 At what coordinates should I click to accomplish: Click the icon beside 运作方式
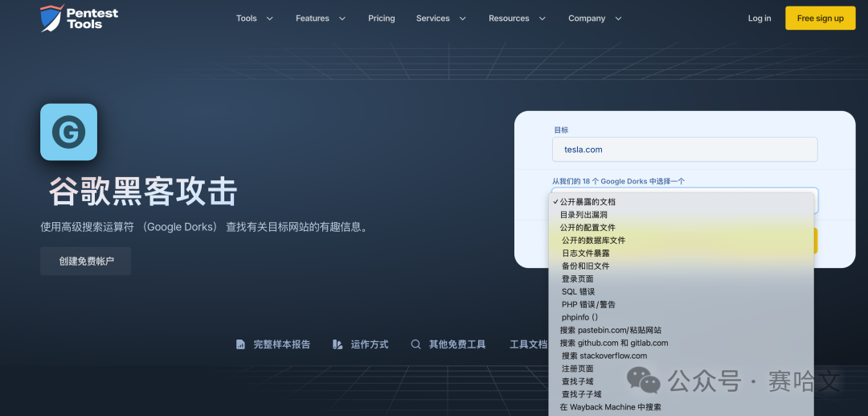point(338,344)
